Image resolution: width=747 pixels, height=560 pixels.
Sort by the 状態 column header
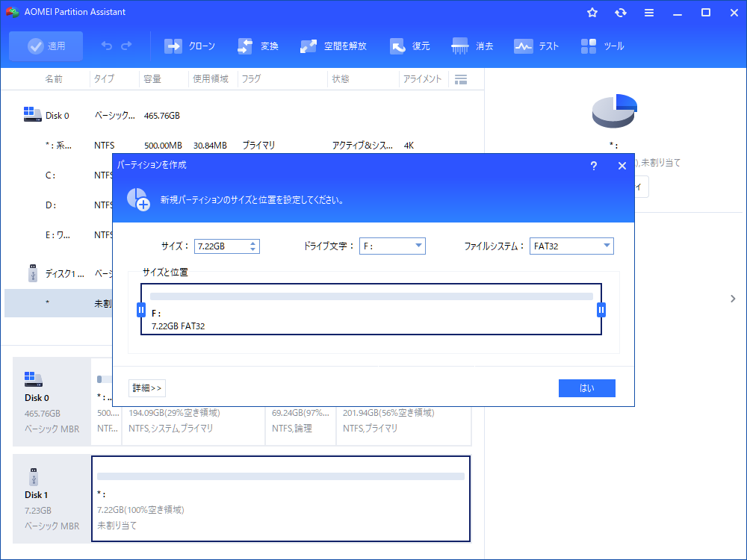point(341,79)
